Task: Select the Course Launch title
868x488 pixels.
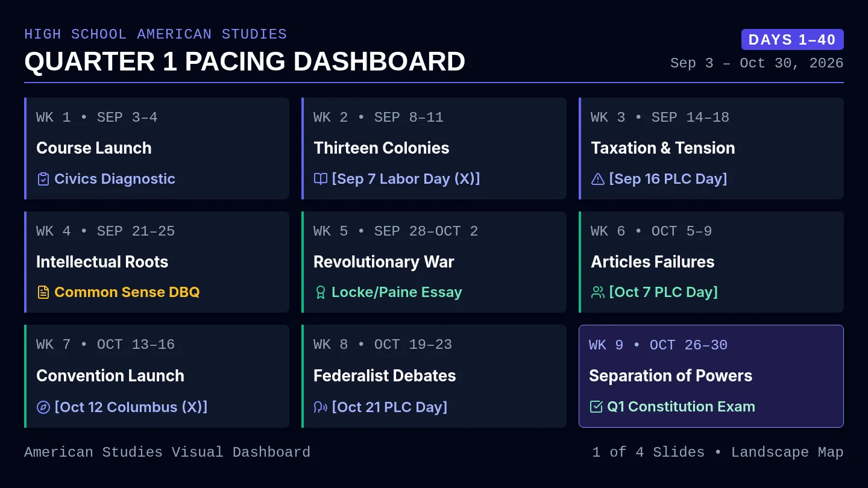Action: [x=94, y=148]
